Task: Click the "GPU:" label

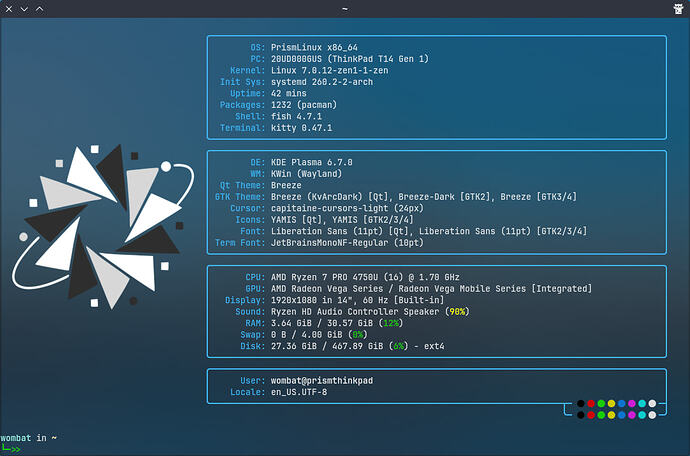Action: [255, 289]
